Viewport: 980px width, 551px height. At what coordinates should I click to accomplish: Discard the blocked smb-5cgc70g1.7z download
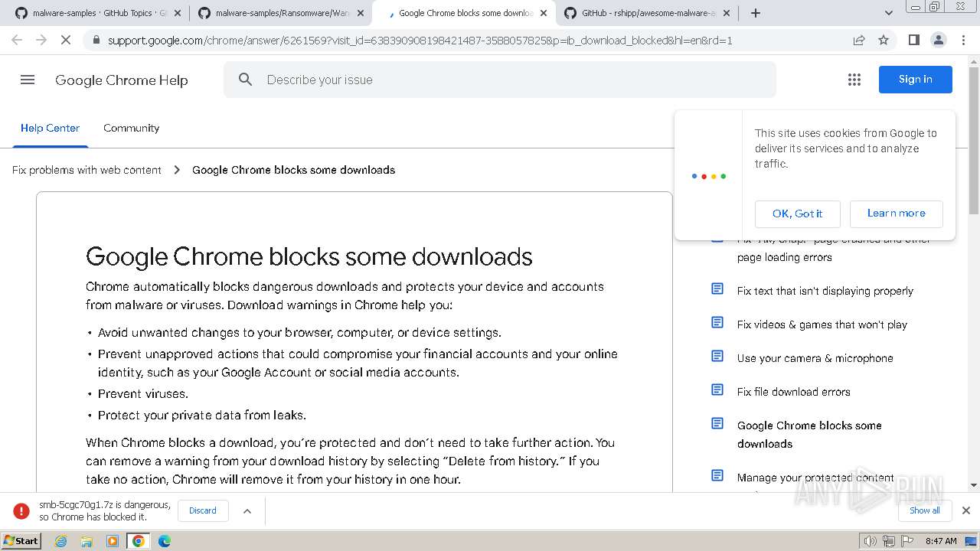click(203, 510)
